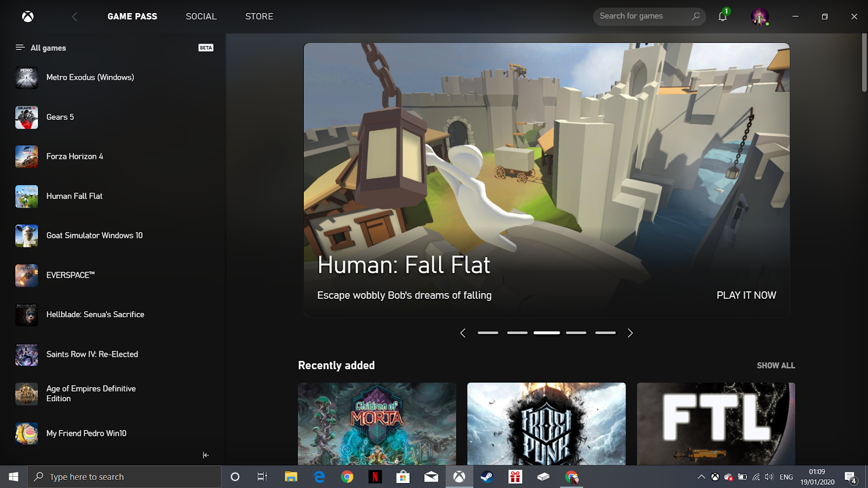Open Microsoft Edge from the taskbar
868x488 pixels.
(x=319, y=477)
